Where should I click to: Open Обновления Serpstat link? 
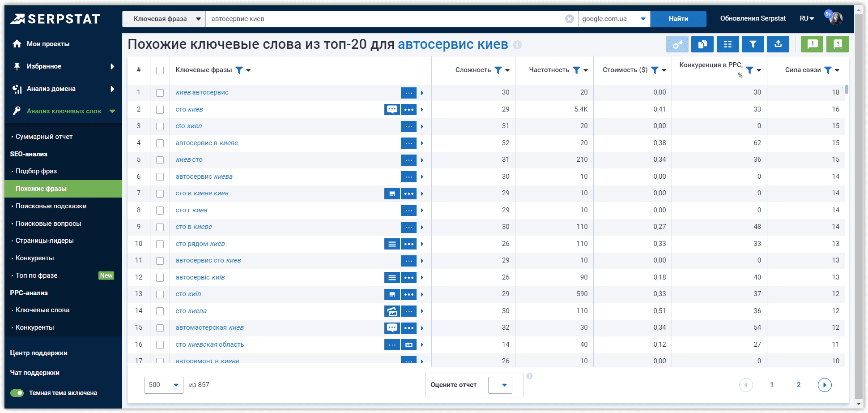(x=753, y=18)
